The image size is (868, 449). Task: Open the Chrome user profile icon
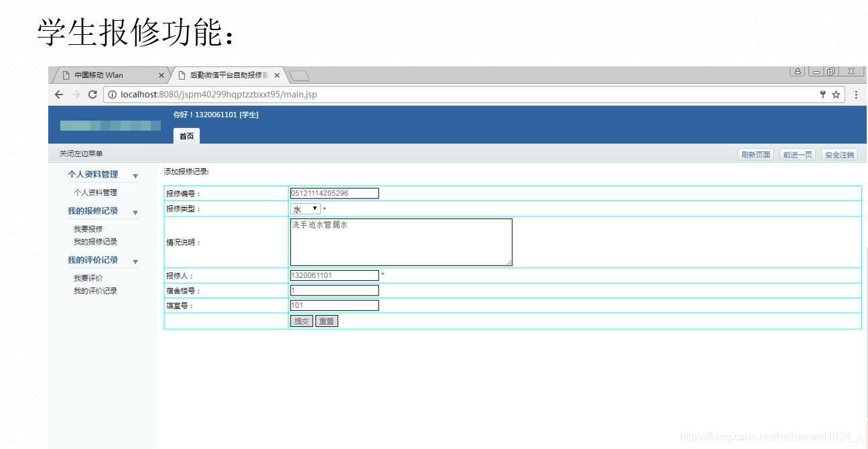[x=798, y=72]
